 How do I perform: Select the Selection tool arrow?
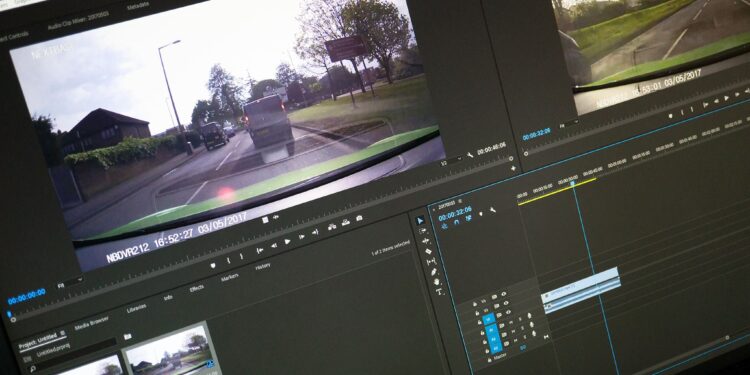(x=420, y=221)
